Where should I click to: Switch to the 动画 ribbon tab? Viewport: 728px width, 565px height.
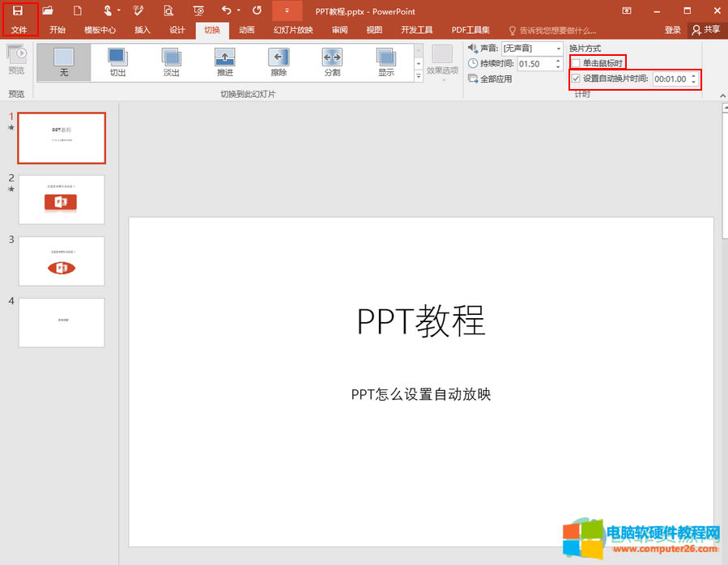click(247, 30)
